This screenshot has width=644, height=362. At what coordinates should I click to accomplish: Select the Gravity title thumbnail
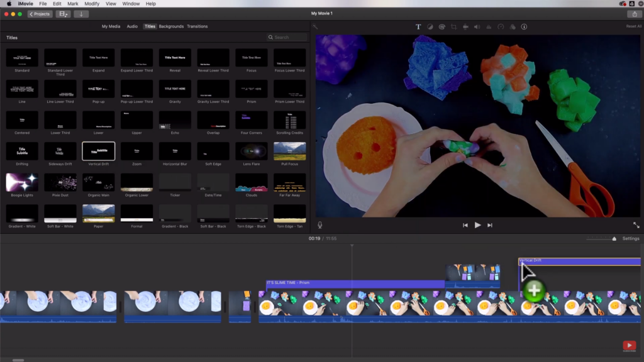tap(175, 89)
